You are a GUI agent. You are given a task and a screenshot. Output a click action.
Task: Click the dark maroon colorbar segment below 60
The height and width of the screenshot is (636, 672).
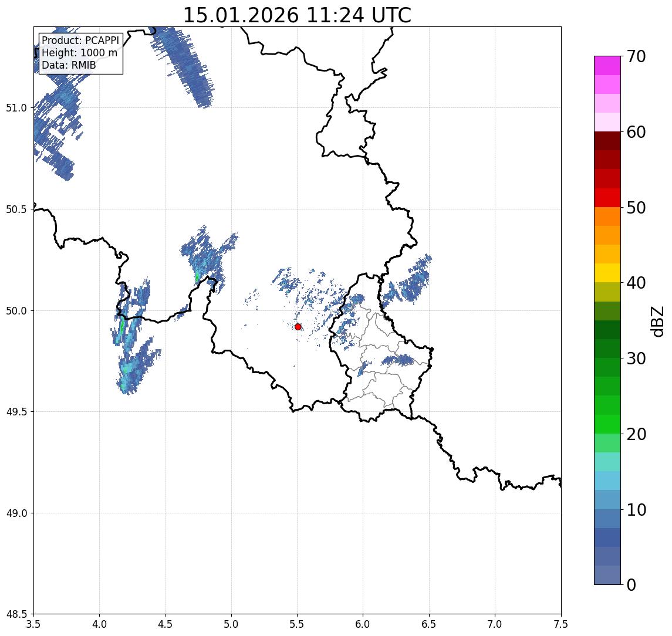click(607, 141)
